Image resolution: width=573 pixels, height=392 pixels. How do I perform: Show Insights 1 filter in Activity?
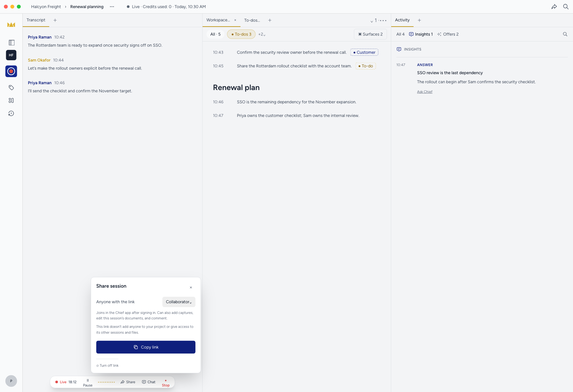(421, 34)
